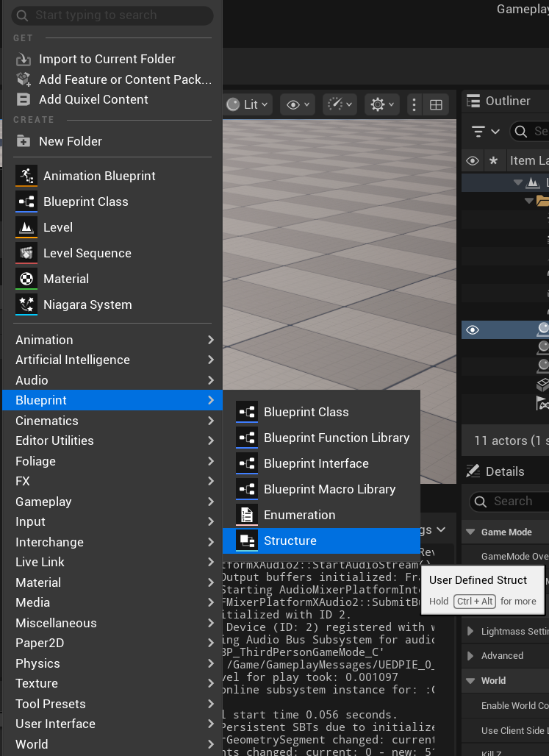This screenshot has width=549, height=756.
Task: Select Enumeration in Blueprint submenu
Action: pos(321,515)
